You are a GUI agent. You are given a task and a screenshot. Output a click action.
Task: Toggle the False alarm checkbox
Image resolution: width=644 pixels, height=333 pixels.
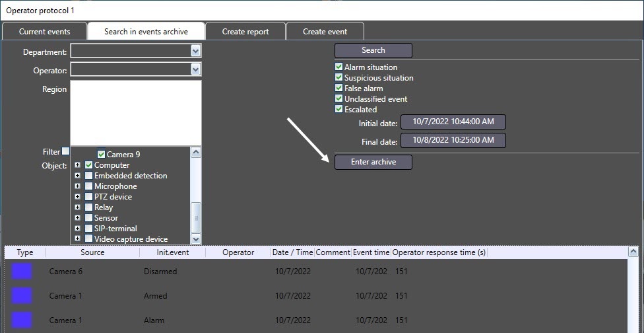pos(338,89)
